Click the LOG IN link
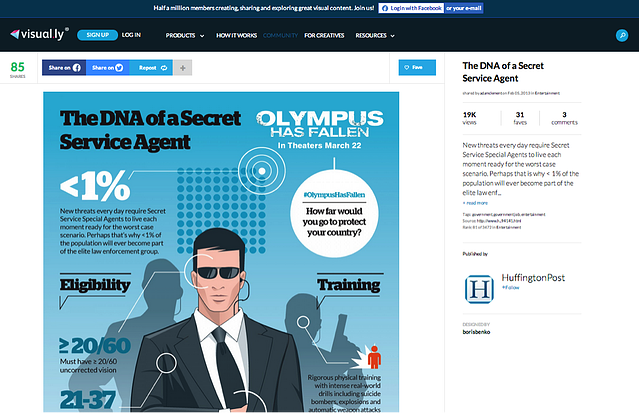Viewport: 639px width, 413px height. tap(131, 35)
